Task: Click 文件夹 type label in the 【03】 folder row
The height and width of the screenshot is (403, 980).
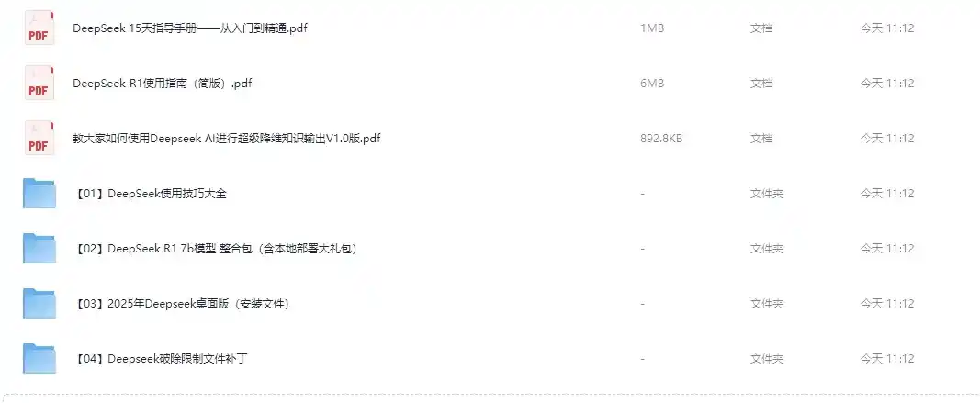Action: 767,303
